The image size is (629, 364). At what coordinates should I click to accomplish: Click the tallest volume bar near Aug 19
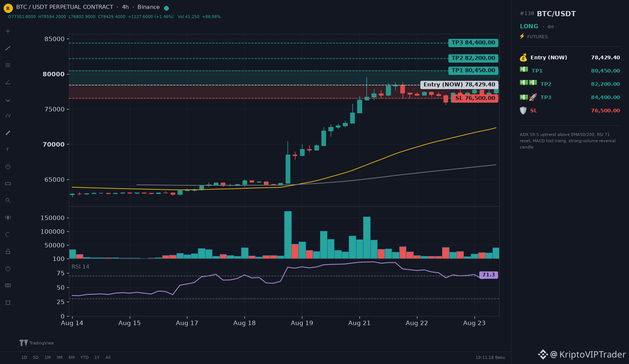tap(288, 235)
